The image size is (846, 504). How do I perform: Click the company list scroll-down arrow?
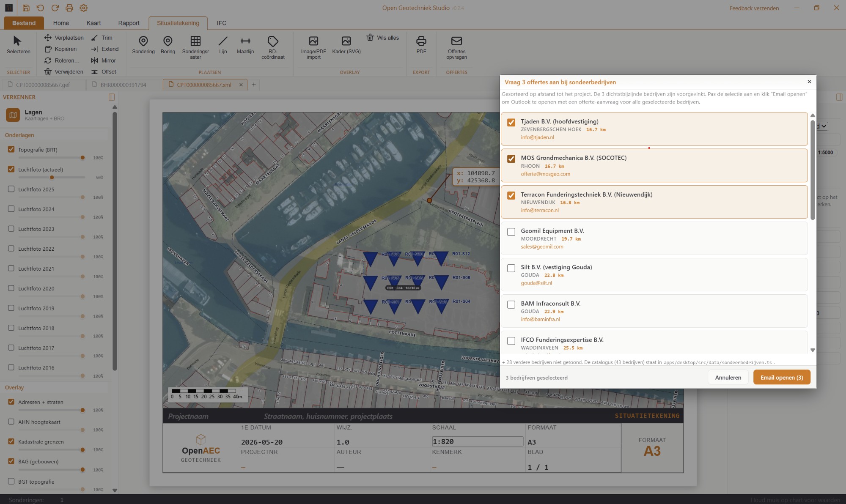point(813,350)
